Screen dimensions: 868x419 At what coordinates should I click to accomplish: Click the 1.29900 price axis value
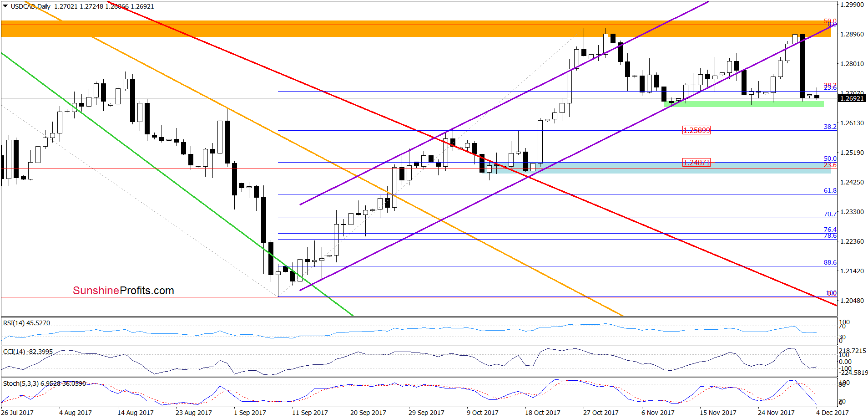tap(852, 5)
